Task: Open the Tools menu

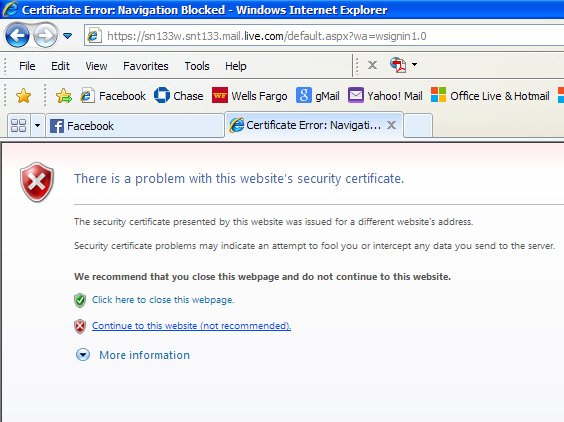Action: 197,66
